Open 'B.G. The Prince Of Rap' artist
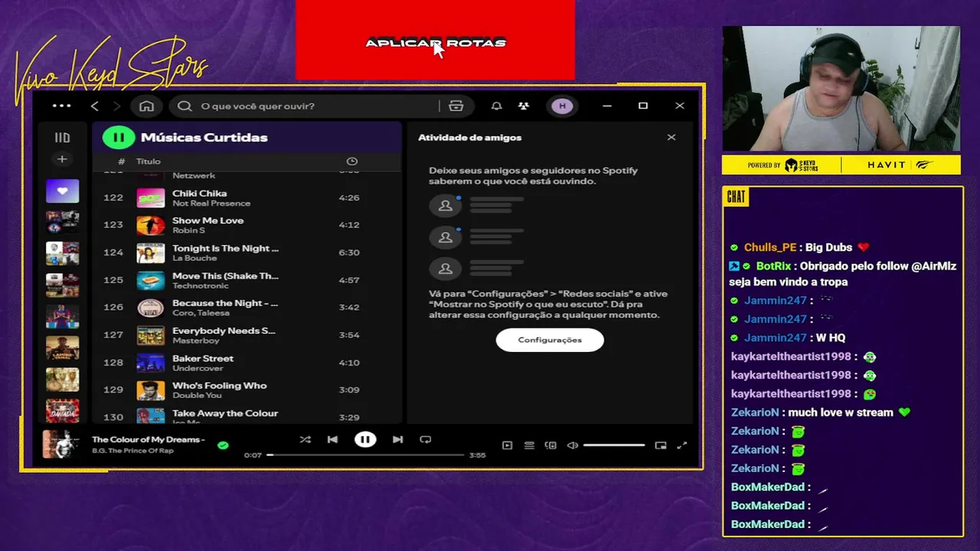This screenshot has width=980, height=551. pyautogui.click(x=132, y=451)
